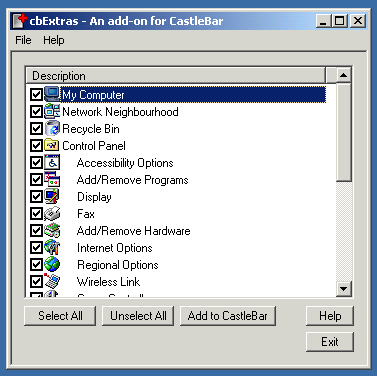Click the Network Neighbourhood icon

tap(52, 111)
